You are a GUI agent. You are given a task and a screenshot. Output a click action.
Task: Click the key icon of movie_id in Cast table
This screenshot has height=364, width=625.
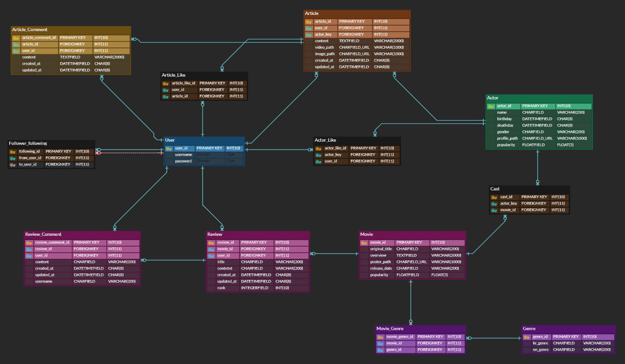coord(494,210)
